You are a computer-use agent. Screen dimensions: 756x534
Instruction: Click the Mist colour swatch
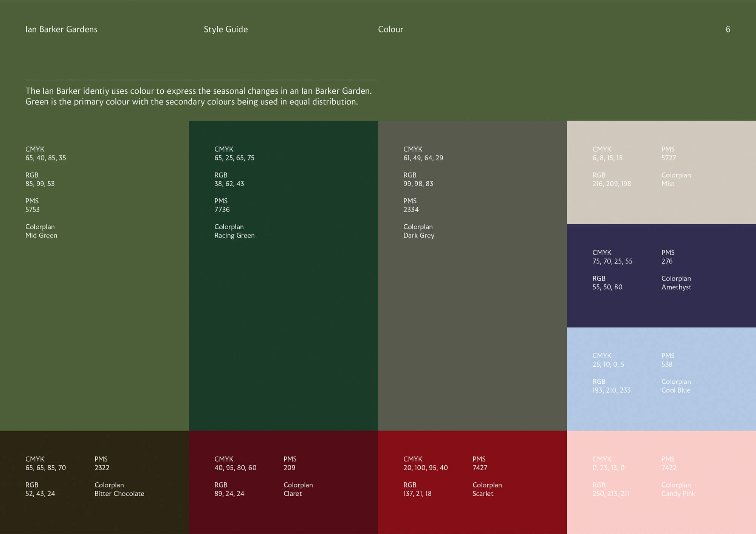[x=661, y=206]
